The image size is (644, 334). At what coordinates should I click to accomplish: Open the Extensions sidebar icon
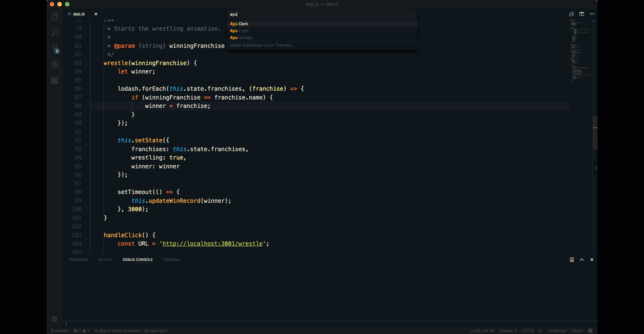(x=55, y=80)
